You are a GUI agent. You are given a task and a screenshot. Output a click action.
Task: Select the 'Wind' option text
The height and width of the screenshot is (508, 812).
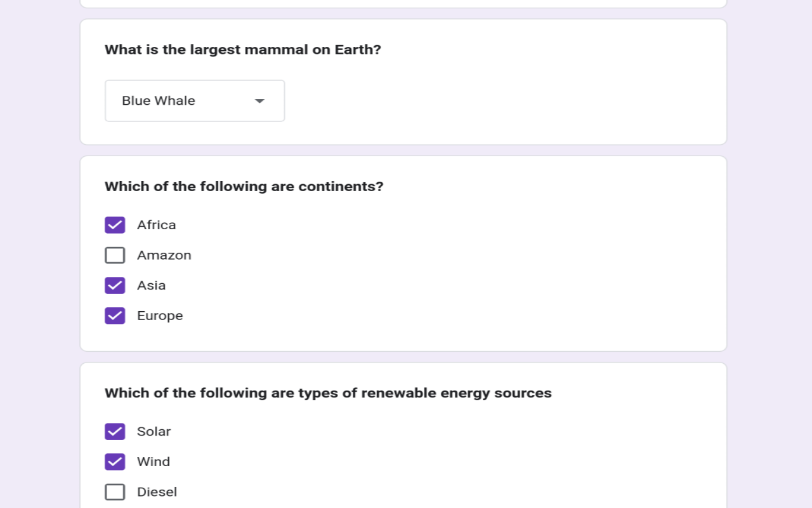[154, 462]
